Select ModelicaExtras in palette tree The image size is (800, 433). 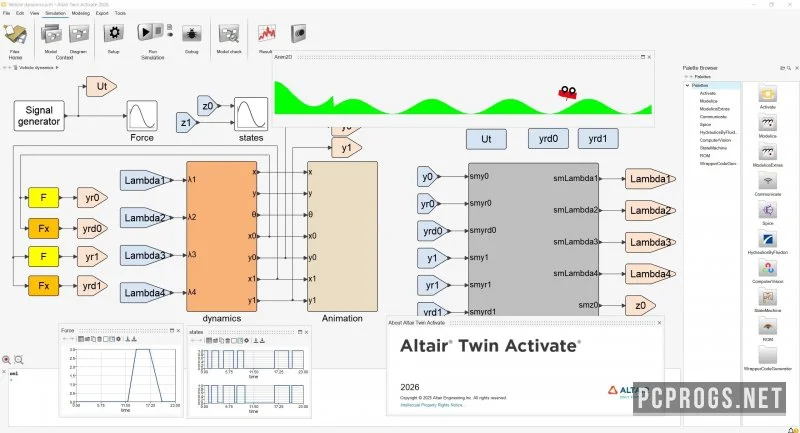point(714,109)
